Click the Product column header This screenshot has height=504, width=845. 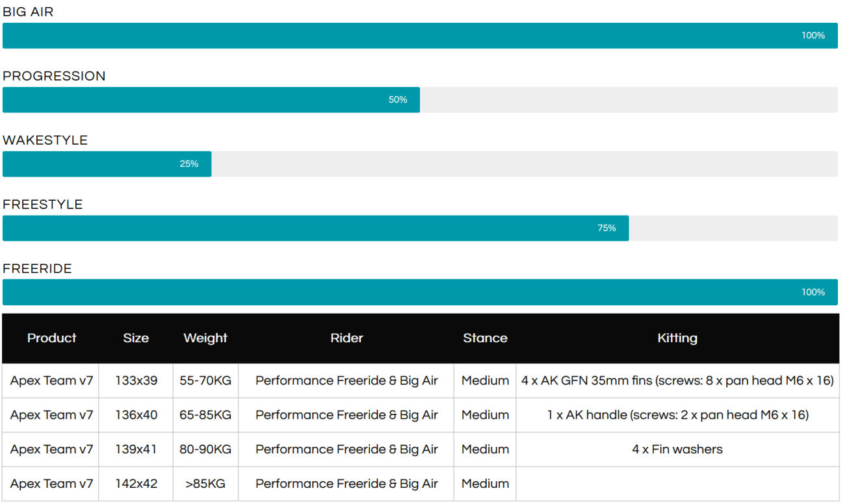coord(51,338)
